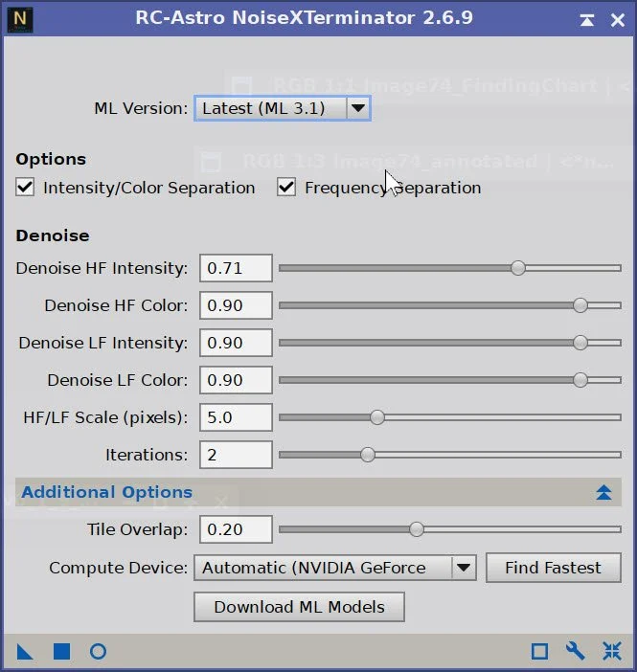Open the ML Version dropdown
Screen dimensions: 637x672
pos(283,108)
